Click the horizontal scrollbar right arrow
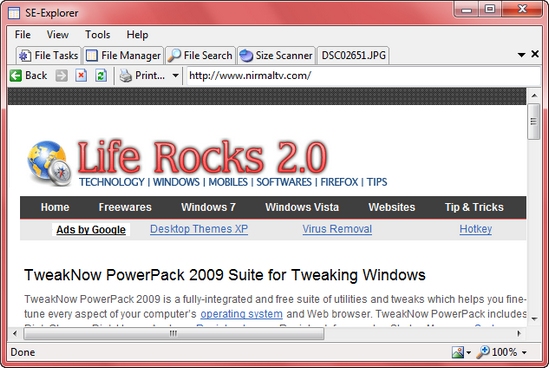The height and width of the screenshot is (368, 549). pyautogui.click(x=519, y=333)
